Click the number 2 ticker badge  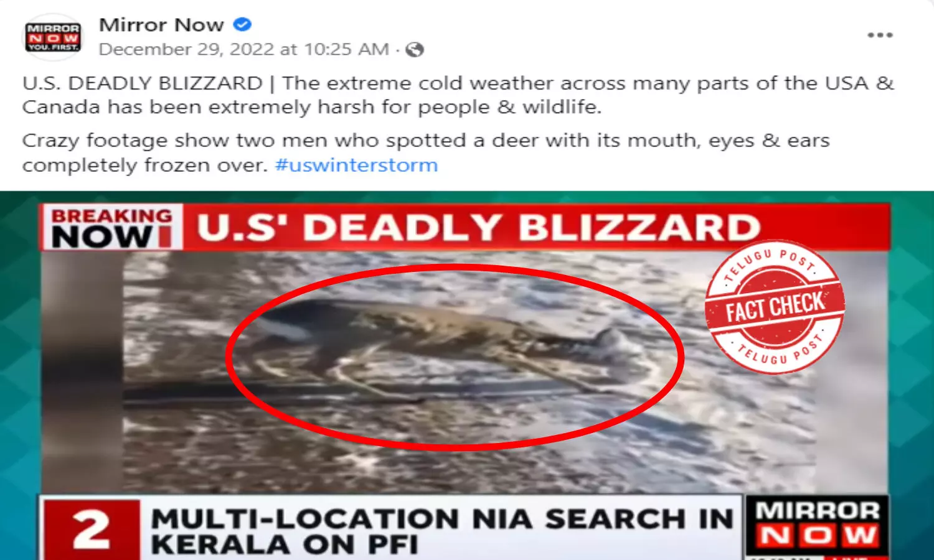[91, 530]
